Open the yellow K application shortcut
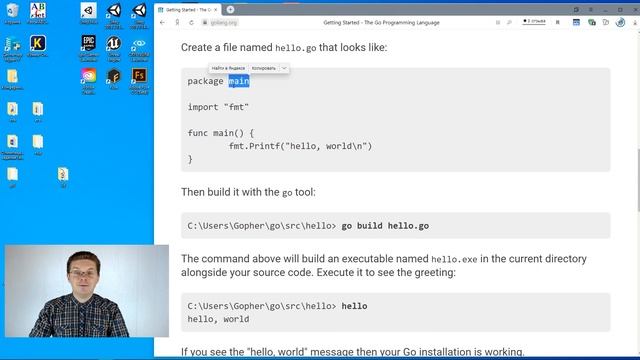The image size is (640, 360). 38,46
